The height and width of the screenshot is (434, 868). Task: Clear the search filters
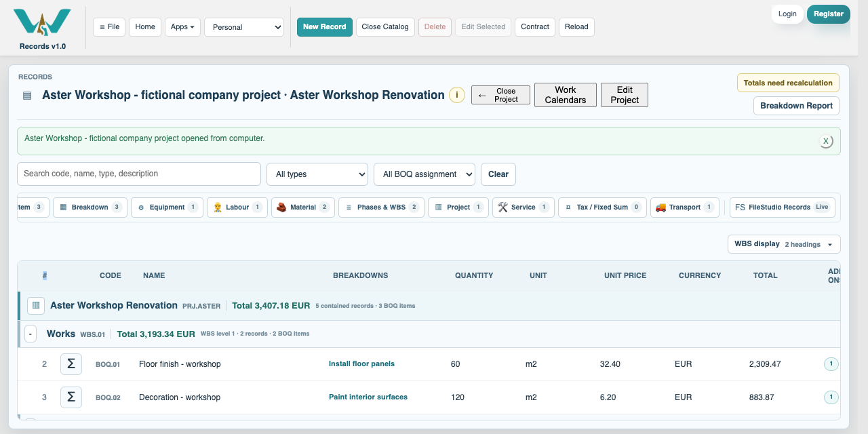tap(498, 174)
